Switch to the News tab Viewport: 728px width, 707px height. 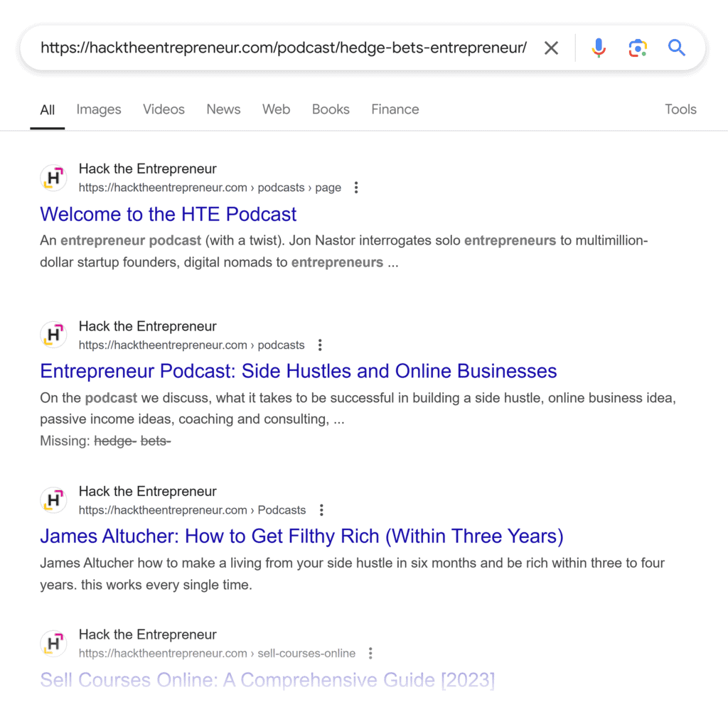pos(223,109)
